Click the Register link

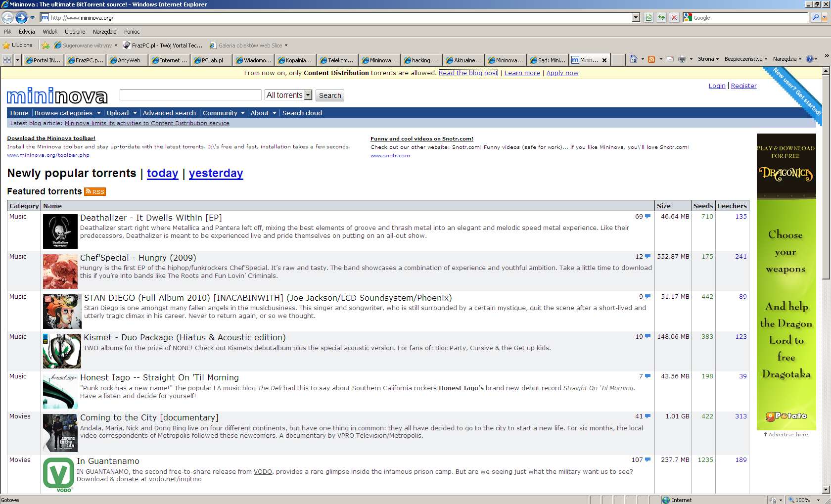pos(743,86)
